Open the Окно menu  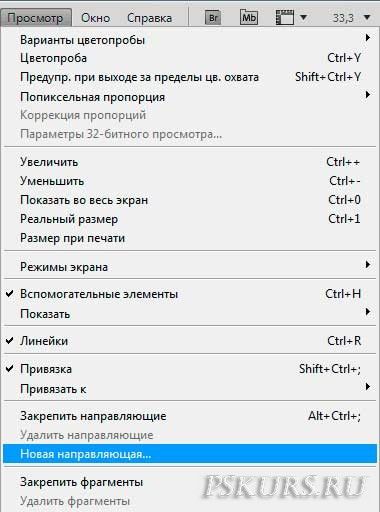96,18
